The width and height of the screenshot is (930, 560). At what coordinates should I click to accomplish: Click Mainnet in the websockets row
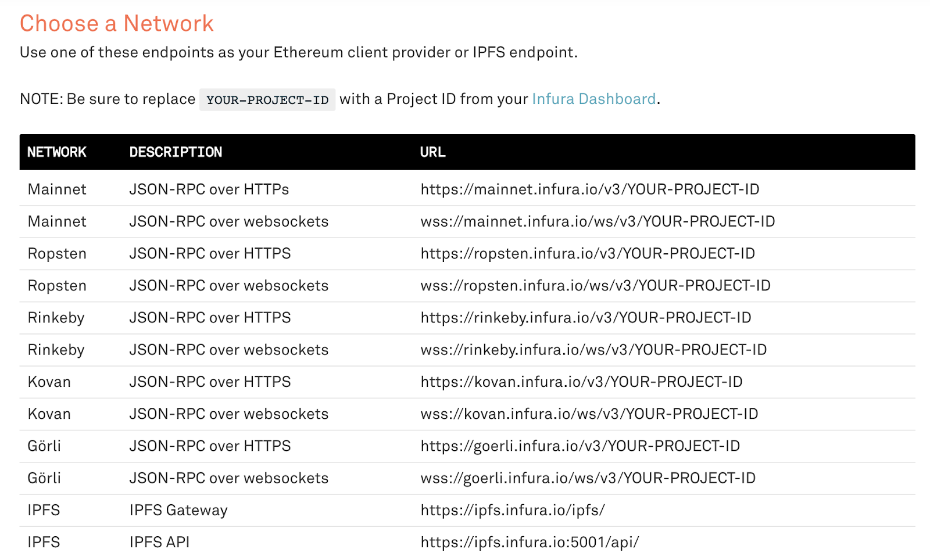click(x=57, y=221)
